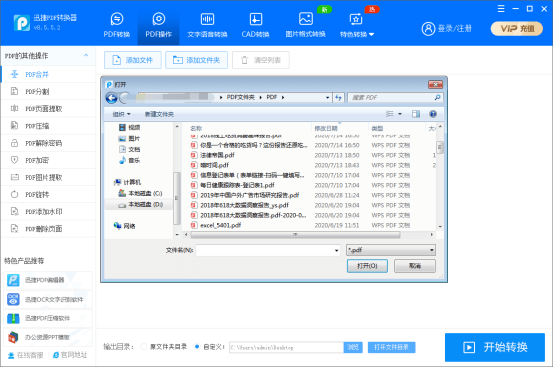Click the 打开文件目录 button
The width and height of the screenshot is (554, 367).
click(x=391, y=348)
